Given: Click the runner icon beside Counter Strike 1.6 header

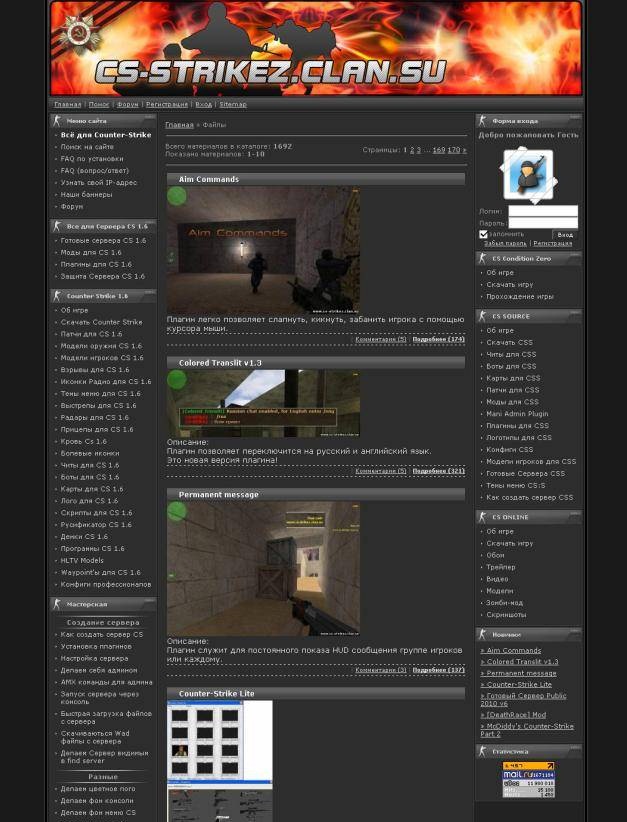Looking at the screenshot, I should pos(57,296).
